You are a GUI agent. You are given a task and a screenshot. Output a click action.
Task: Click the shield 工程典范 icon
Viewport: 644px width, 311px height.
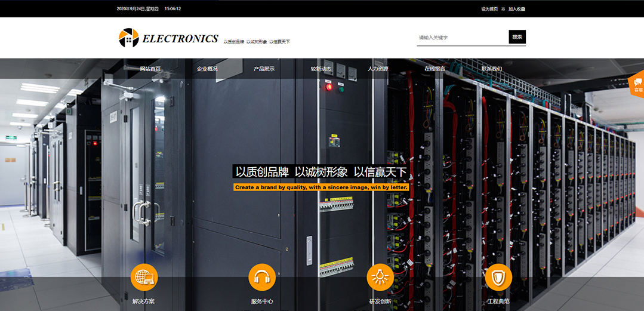(498, 277)
